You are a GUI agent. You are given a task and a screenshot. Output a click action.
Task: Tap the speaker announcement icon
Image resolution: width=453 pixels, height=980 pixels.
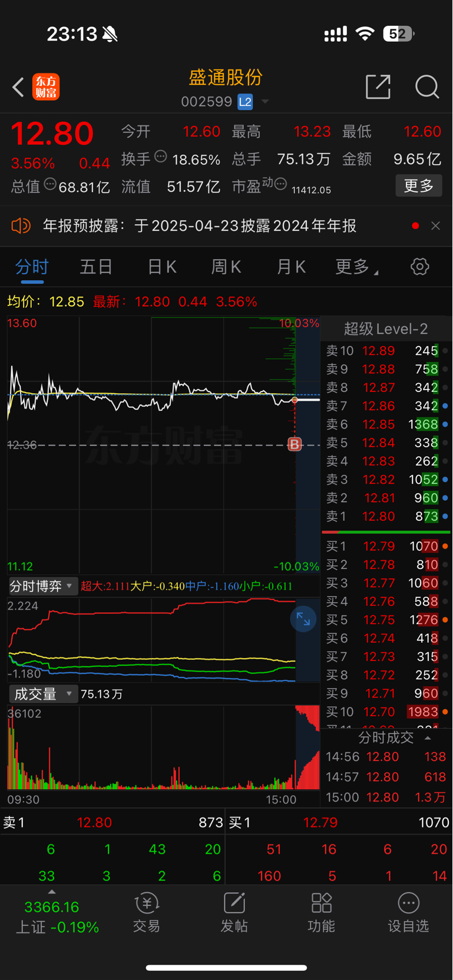click(x=21, y=226)
